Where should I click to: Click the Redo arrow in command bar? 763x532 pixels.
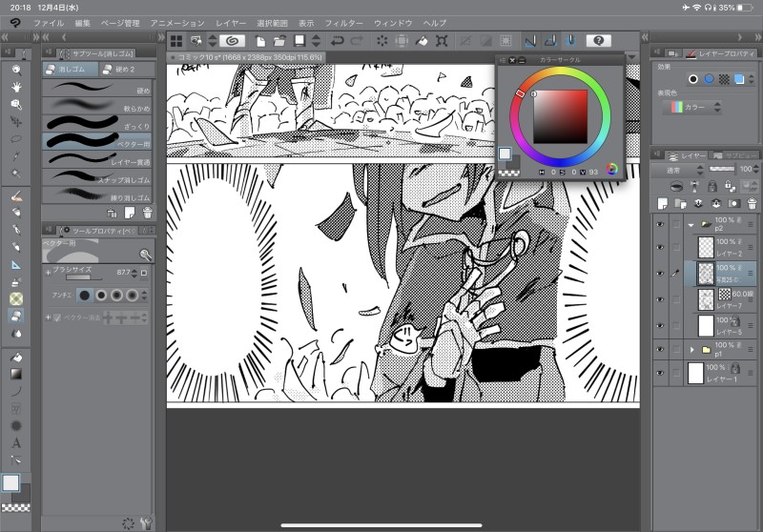[x=357, y=41]
